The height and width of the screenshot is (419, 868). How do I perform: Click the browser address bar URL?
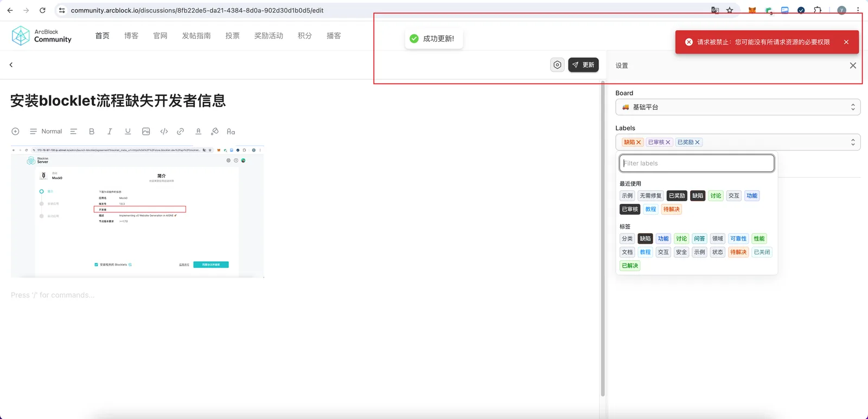(x=197, y=10)
